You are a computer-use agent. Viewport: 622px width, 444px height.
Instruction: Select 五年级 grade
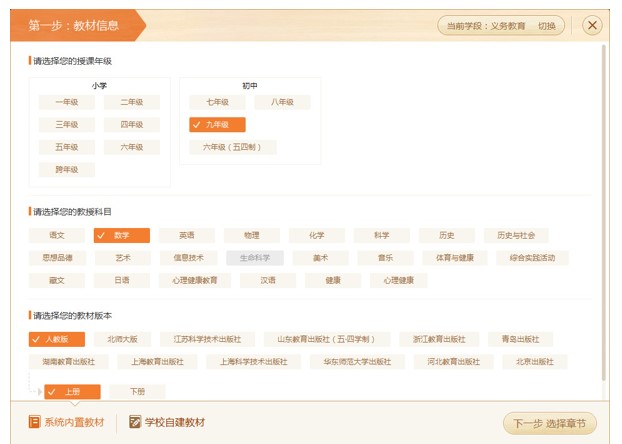pyautogui.click(x=67, y=147)
